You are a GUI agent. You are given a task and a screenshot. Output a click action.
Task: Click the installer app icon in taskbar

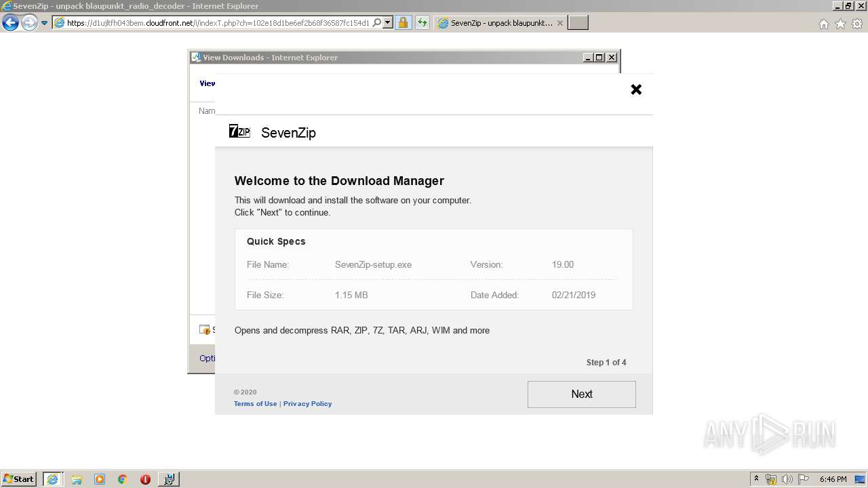(x=169, y=479)
